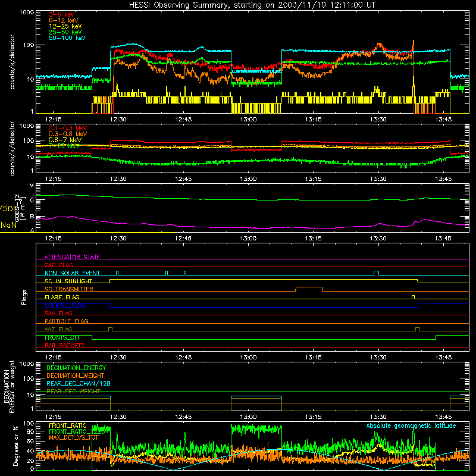The height and width of the screenshot is (476, 476).
Task: Click the ECLIPSE_FLAG label
Action: tap(65, 305)
